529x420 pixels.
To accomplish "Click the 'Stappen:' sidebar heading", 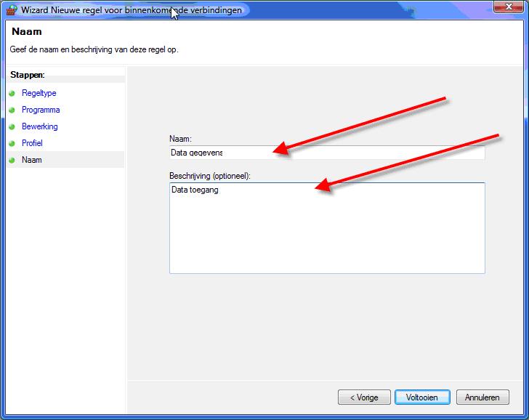I will click(x=28, y=75).
